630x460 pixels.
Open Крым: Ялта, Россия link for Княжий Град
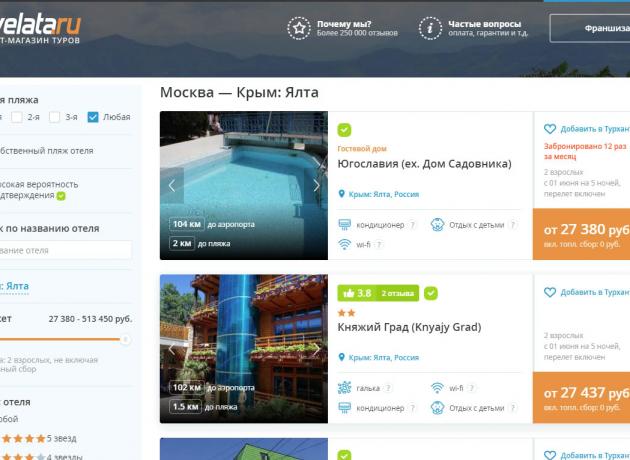pos(384,358)
